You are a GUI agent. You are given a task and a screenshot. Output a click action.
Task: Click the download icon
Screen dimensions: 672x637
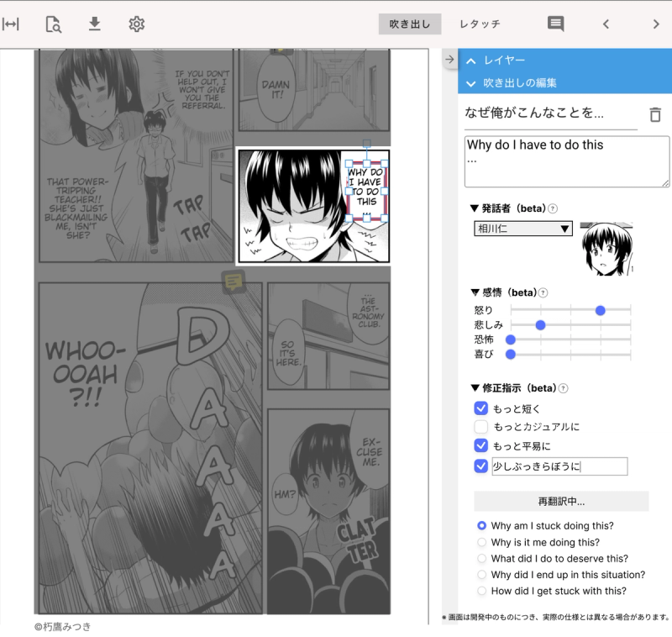94,24
